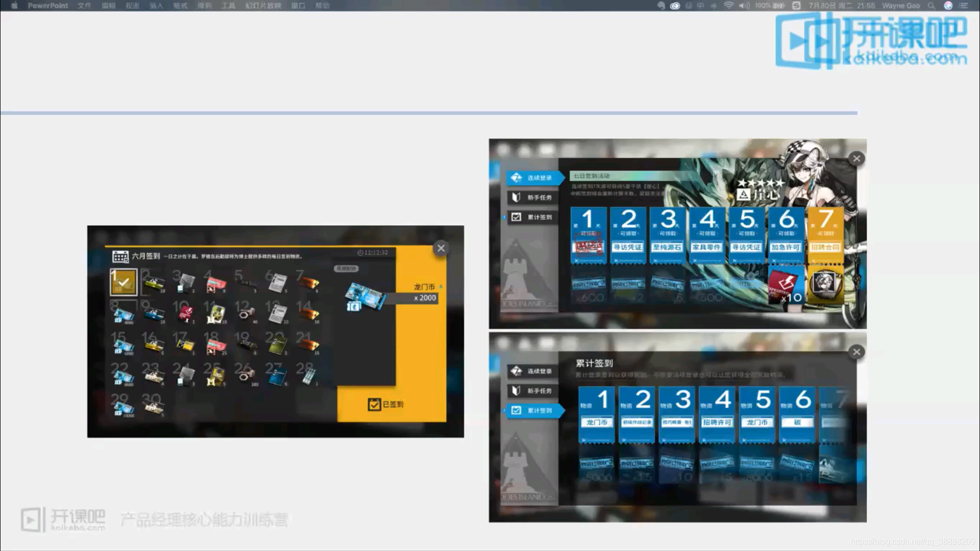
Task: Open the 帮助 menu in menu bar
Action: tap(323, 6)
